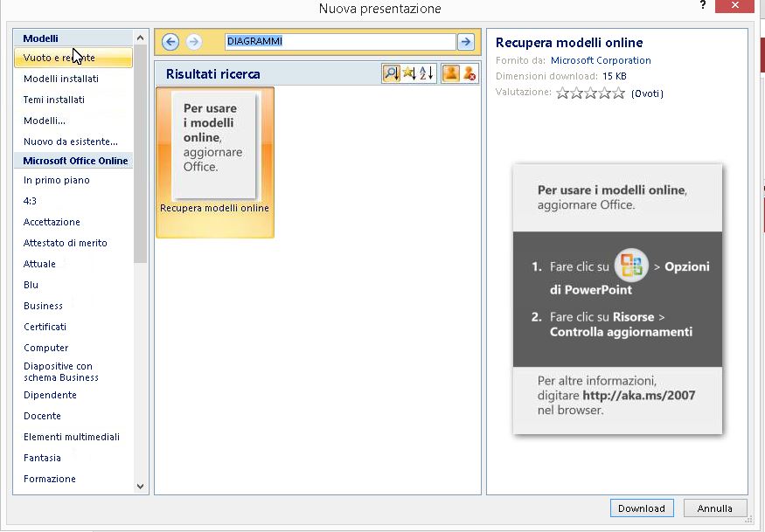The height and width of the screenshot is (532, 765).
Task: Click the (0 voti) vote count
Action: point(648,93)
